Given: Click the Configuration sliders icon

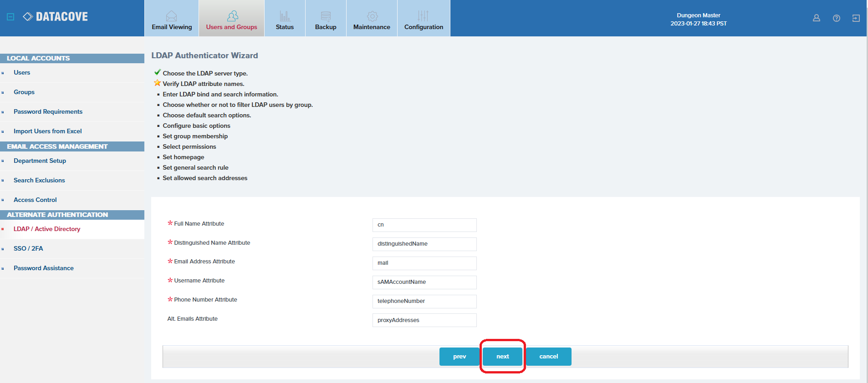Looking at the screenshot, I should [x=423, y=16].
